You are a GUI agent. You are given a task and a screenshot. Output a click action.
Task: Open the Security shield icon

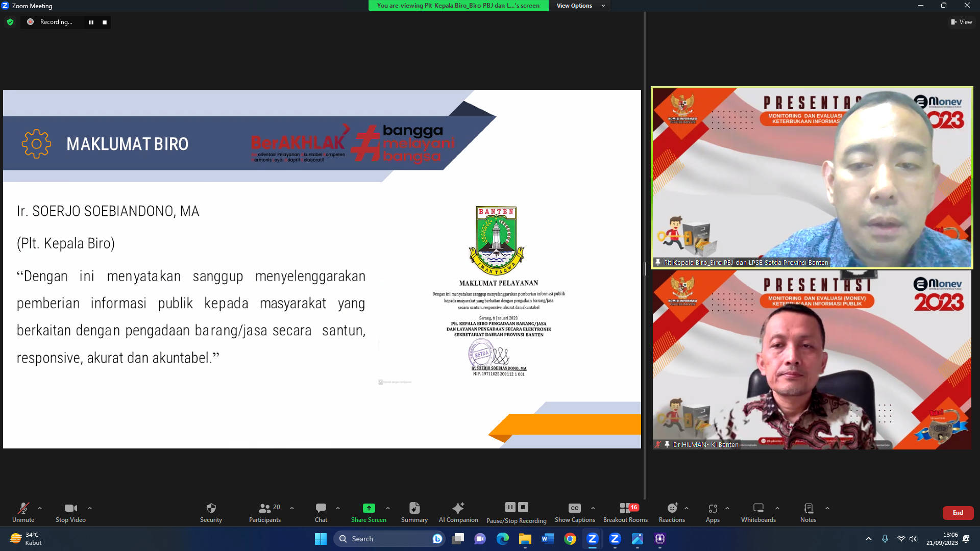click(211, 508)
